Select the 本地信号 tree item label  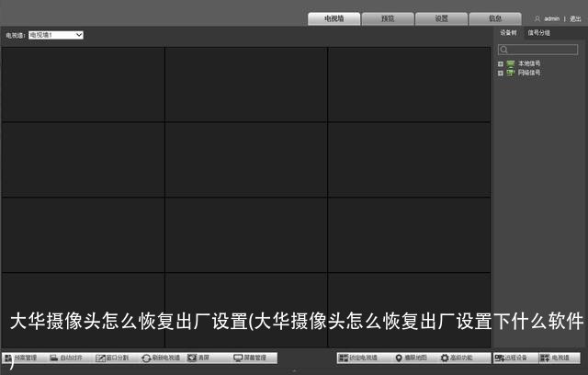pyautogui.click(x=529, y=63)
